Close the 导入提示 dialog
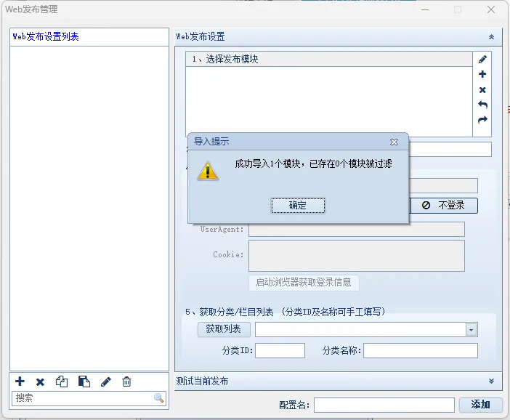510x420 pixels. pos(394,142)
